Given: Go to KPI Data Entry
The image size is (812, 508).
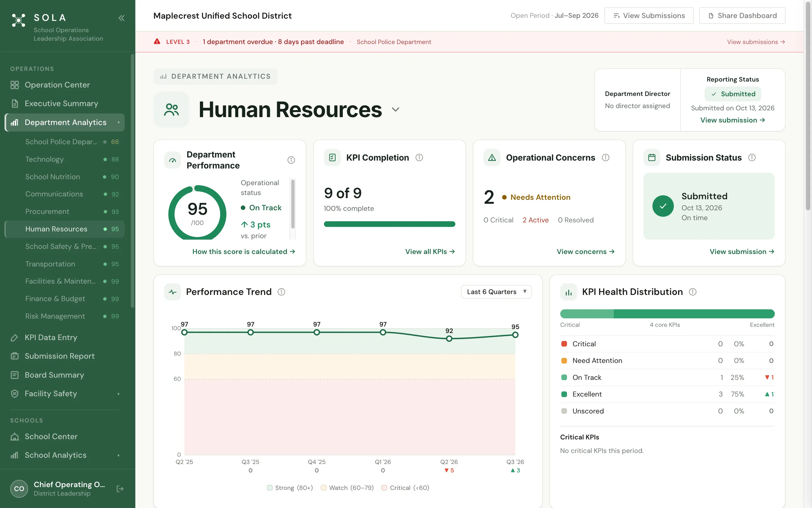Looking at the screenshot, I should [x=64, y=337].
